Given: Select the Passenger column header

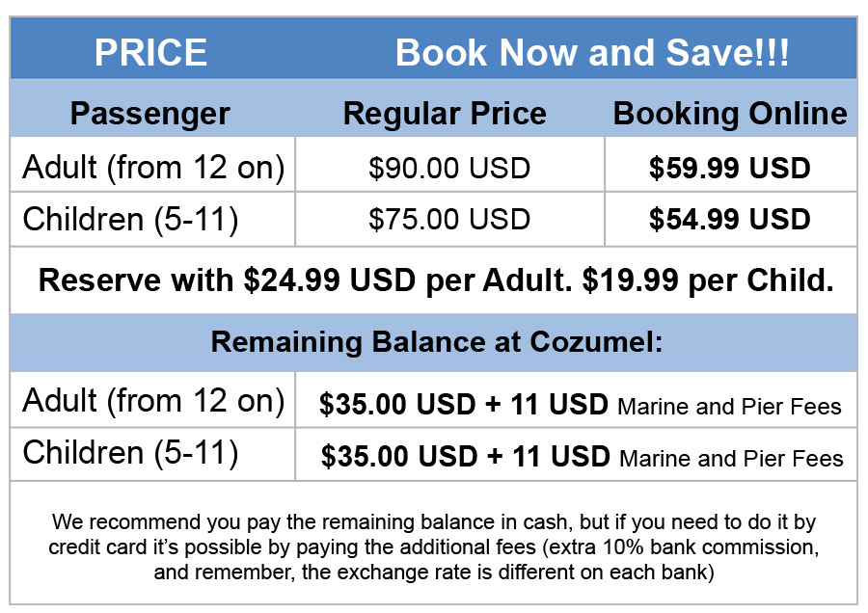Looking at the screenshot, I should pos(150,114).
